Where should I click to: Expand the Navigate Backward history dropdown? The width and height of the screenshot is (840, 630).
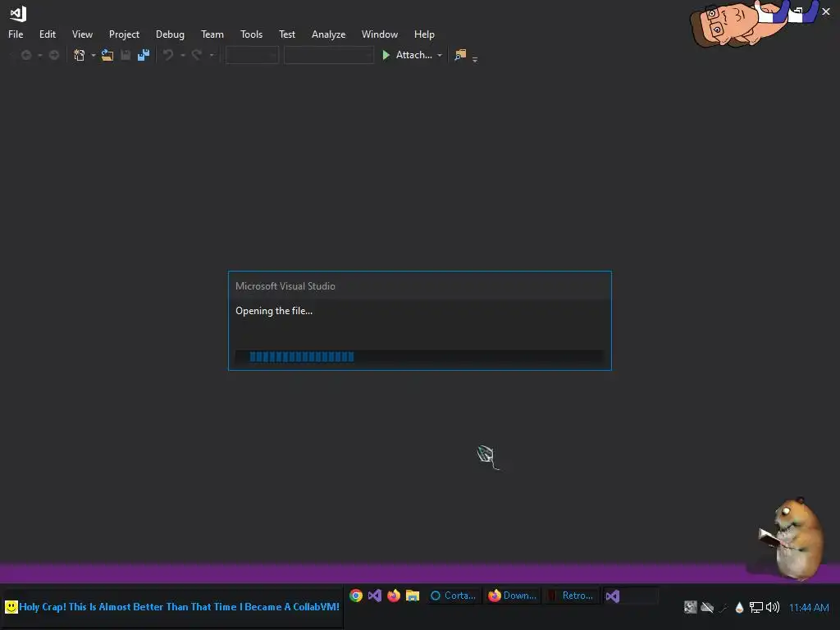tap(39, 55)
